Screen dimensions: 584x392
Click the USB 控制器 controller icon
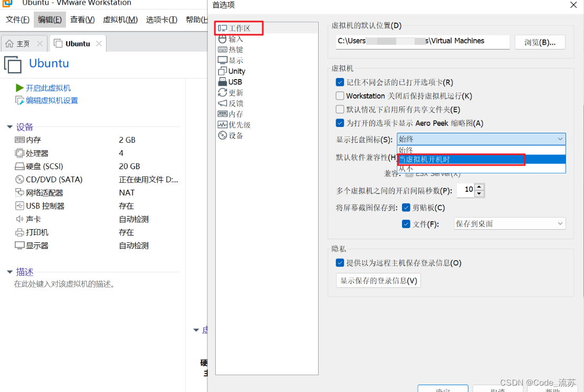(x=20, y=205)
